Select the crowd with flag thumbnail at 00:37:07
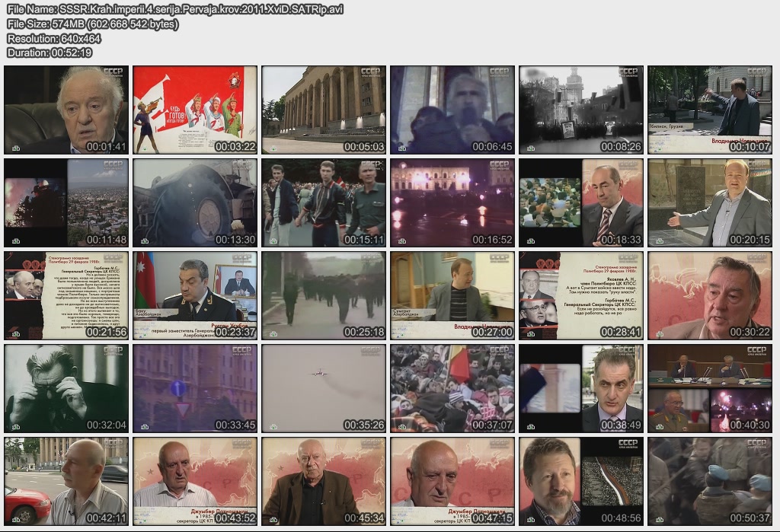The width and height of the screenshot is (780, 532). [x=452, y=388]
